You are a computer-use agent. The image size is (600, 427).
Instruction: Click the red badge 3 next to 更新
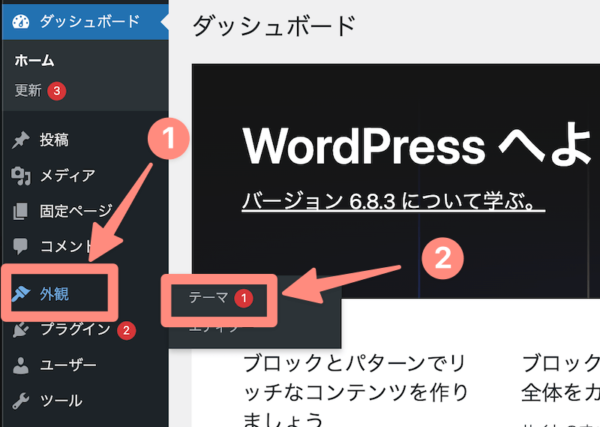click(57, 90)
